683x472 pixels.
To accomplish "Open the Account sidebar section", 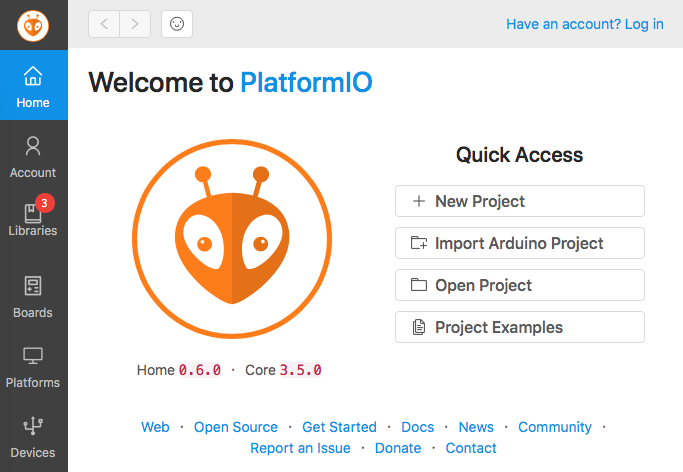I will click(33, 157).
